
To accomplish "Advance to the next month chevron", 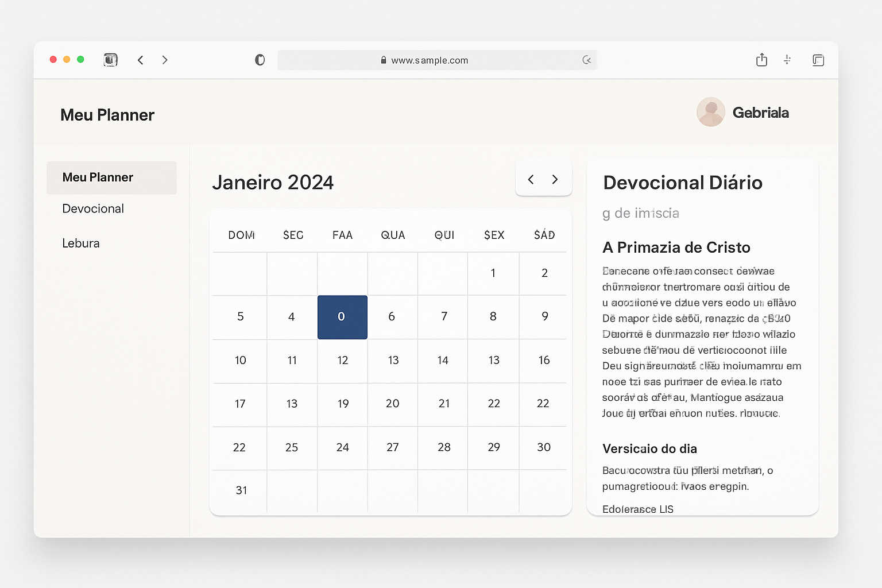I will (555, 180).
